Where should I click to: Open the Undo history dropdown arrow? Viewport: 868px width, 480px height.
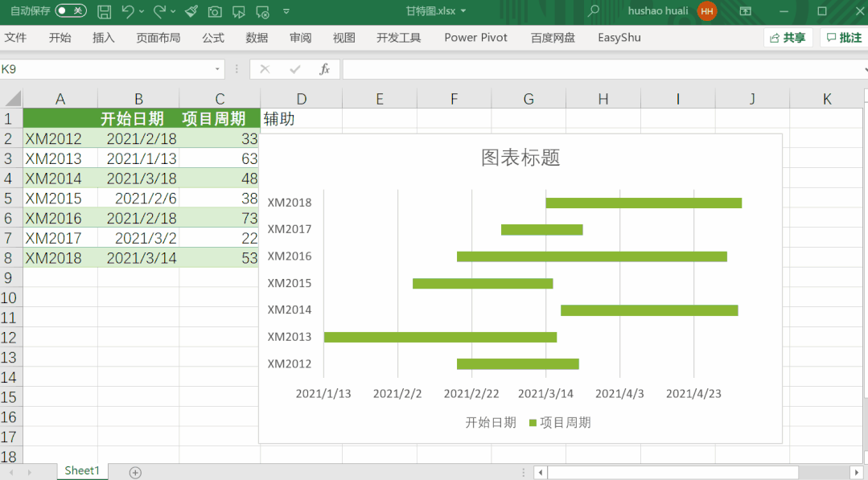[142, 11]
